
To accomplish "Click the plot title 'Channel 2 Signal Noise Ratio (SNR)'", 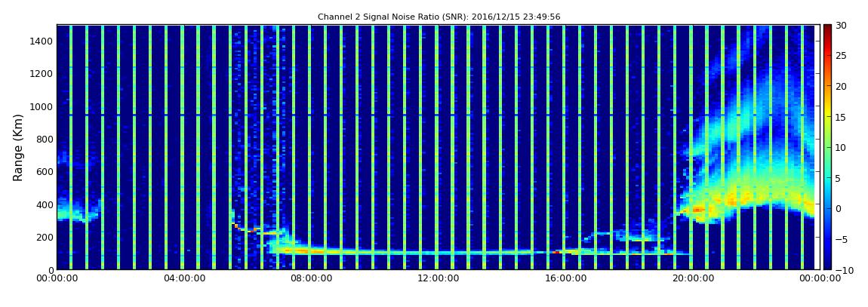I will point(439,17).
